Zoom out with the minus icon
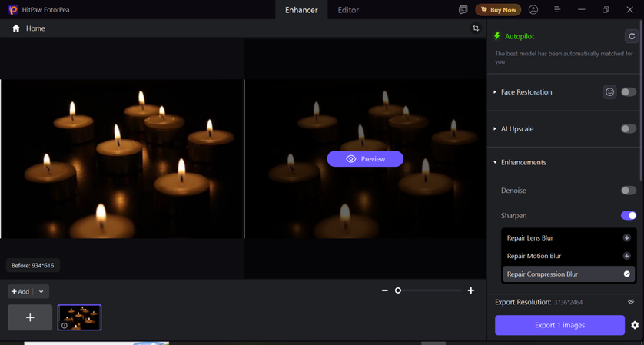 (385, 290)
